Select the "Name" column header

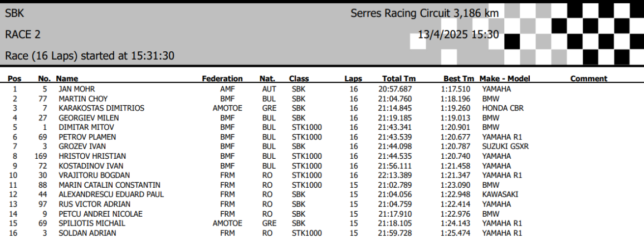click(67, 79)
